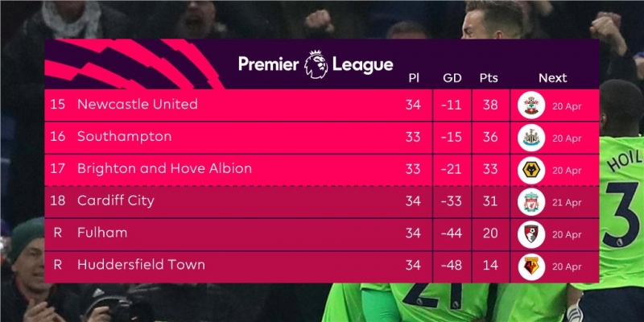Viewport: 644px width, 322px height.
Task: Click Newcastle crest in Southampton's row
Action: pos(532,138)
